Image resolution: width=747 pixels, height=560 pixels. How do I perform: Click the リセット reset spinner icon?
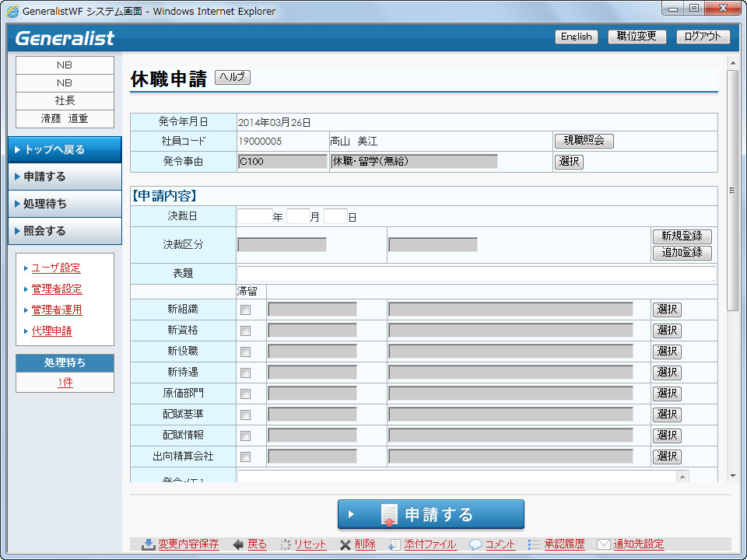(x=286, y=544)
